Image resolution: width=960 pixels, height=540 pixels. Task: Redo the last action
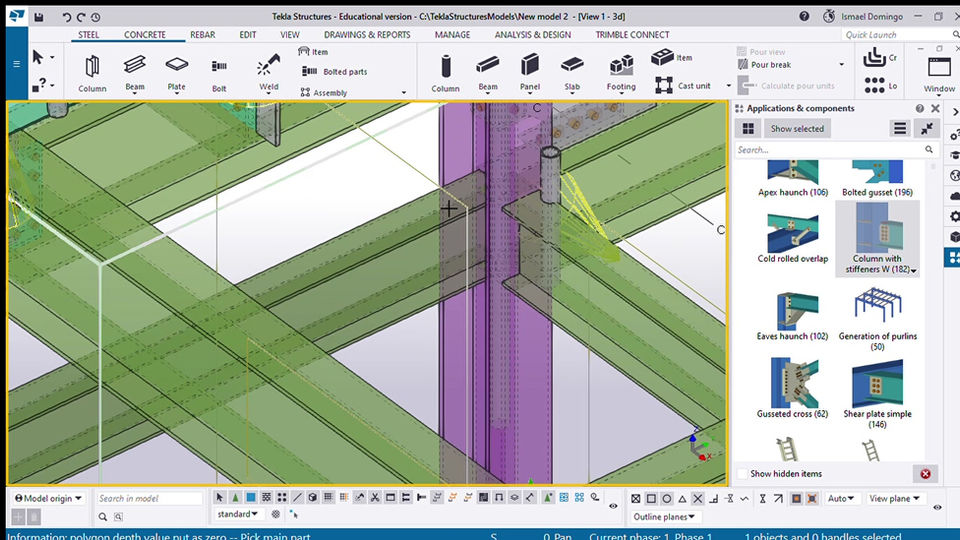point(81,17)
